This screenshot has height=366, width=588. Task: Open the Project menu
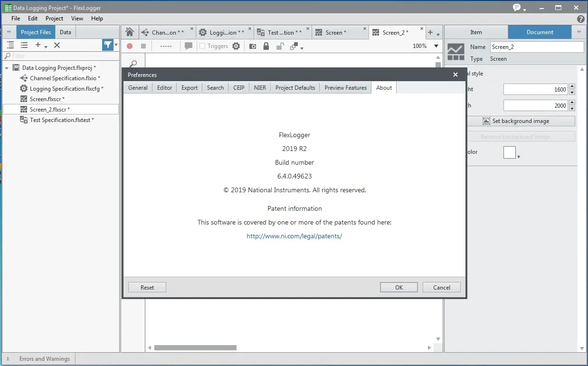click(54, 19)
